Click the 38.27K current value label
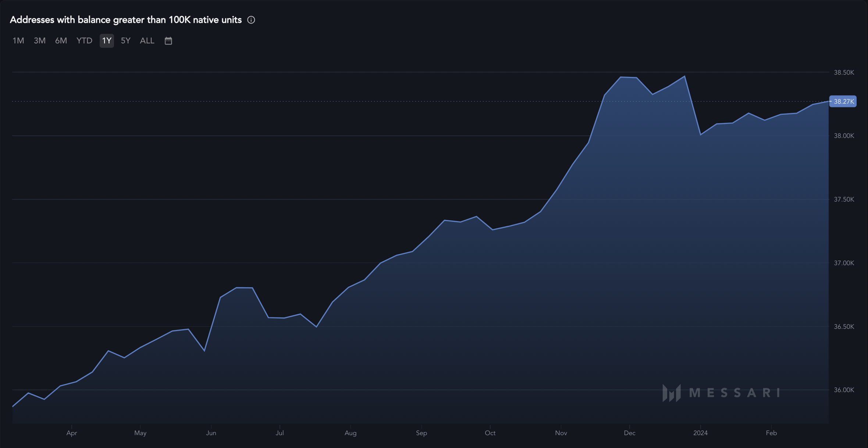The image size is (868, 448). pyautogui.click(x=843, y=102)
